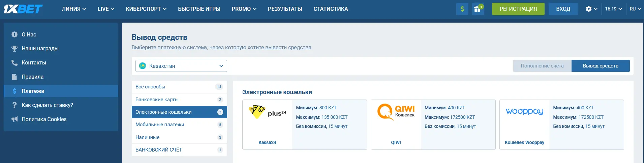This screenshot has width=644, height=163.
Task: Open the gift bonus icon
Action: coord(478,9)
